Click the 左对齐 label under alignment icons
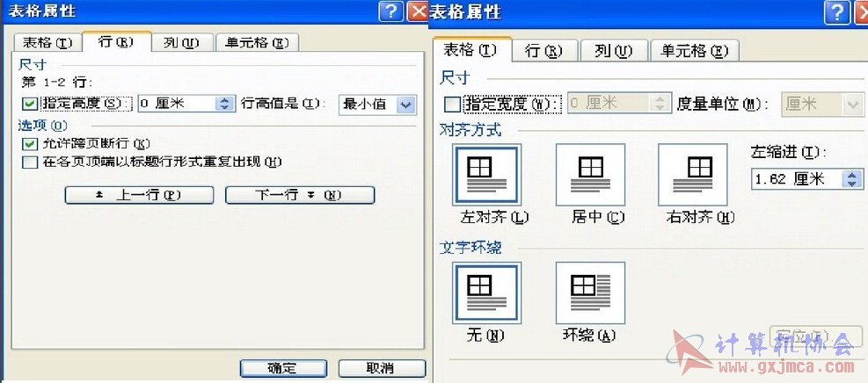The width and height of the screenshot is (868, 383). click(x=494, y=217)
